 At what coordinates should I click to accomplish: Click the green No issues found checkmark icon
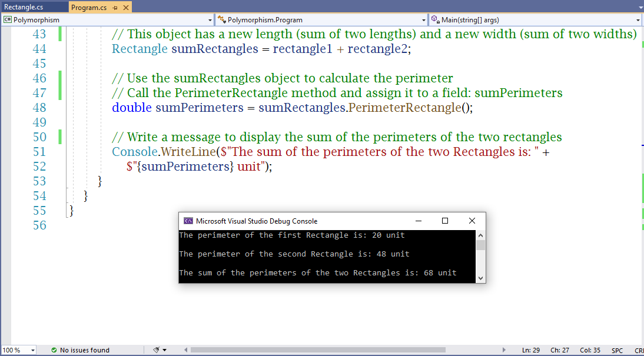(54, 350)
